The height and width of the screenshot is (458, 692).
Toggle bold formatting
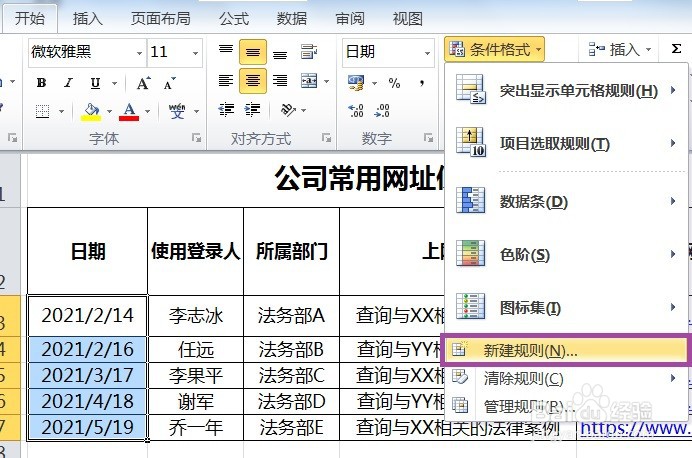click(x=41, y=83)
